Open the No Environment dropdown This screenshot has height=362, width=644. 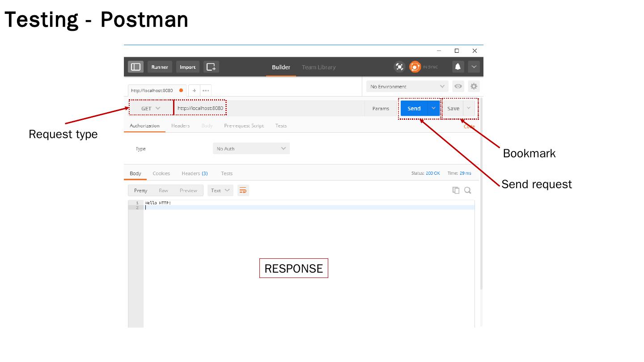point(407,86)
